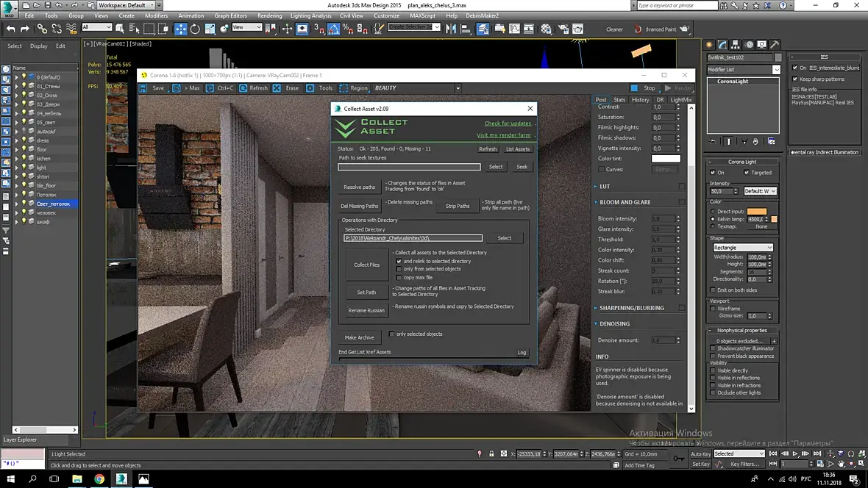Select the Move transform tool
Viewport: 868px width, 488px height.
coord(180,29)
